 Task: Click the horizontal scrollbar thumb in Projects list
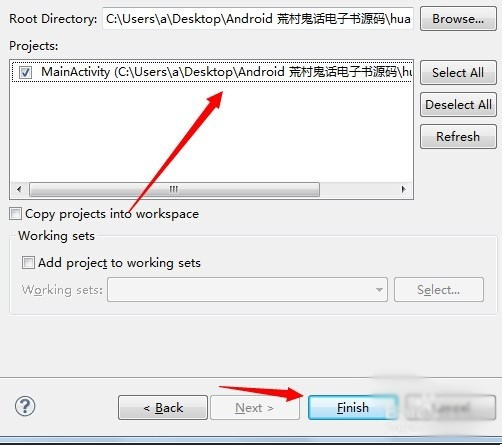pyautogui.click(x=174, y=189)
